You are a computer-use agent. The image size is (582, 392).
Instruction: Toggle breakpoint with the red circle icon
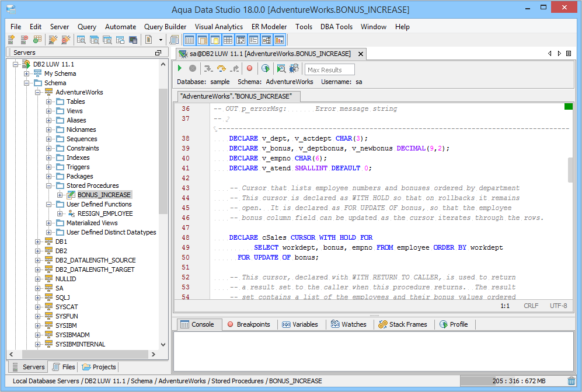click(249, 69)
